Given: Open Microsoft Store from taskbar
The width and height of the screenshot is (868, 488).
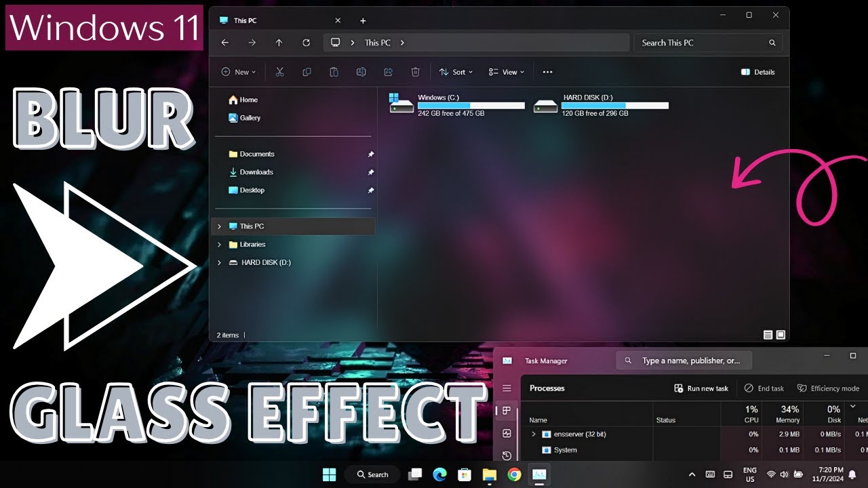Looking at the screenshot, I should (x=465, y=474).
